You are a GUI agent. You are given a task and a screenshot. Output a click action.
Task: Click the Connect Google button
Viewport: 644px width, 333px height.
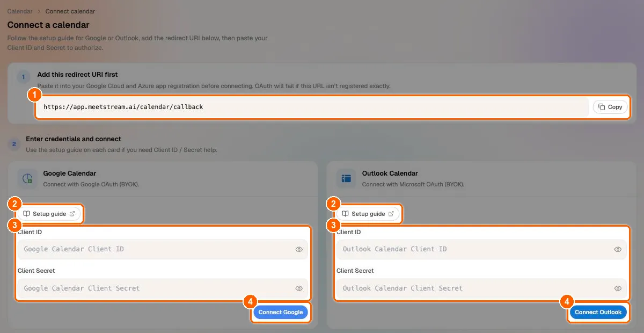click(x=281, y=312)
